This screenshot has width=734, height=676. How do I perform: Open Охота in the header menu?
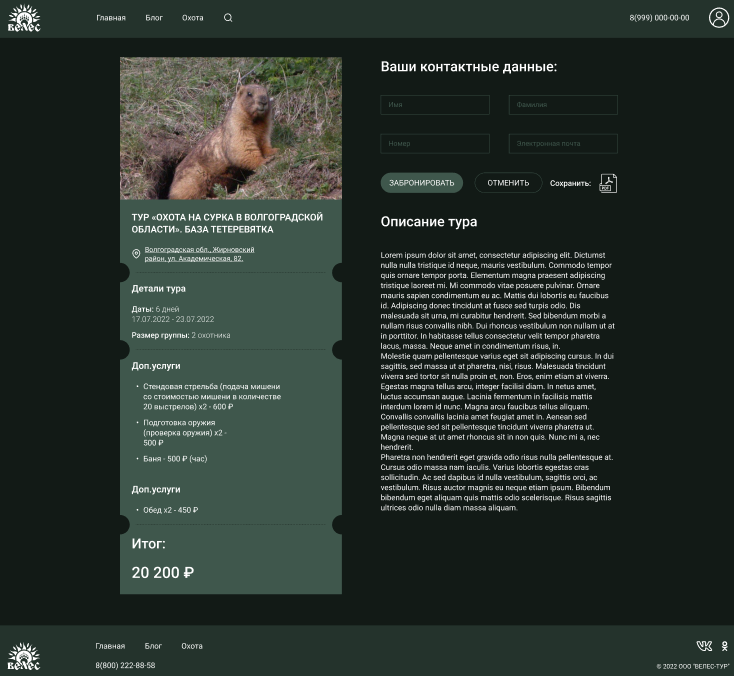(192, 18)
